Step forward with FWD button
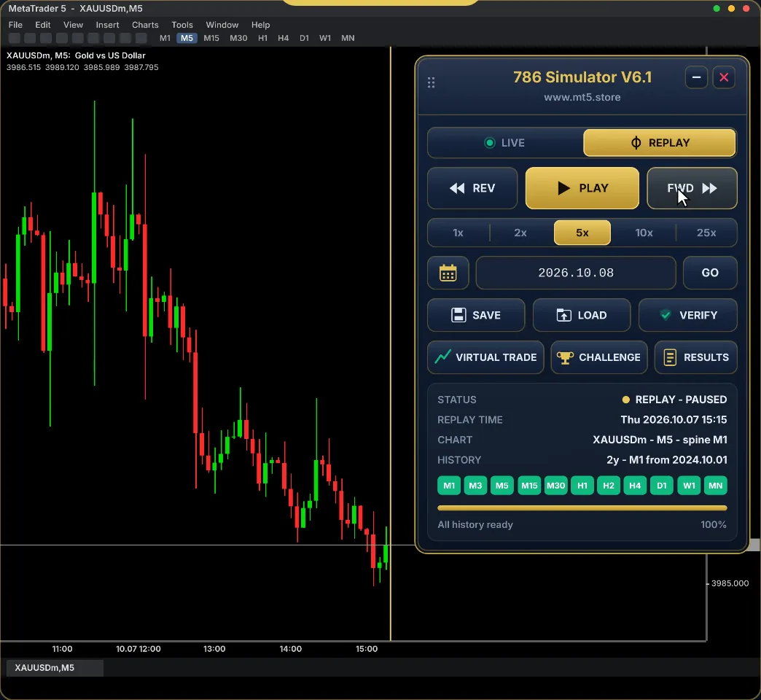The width and height of the screenshot is (761, 700). pos(692,188)
